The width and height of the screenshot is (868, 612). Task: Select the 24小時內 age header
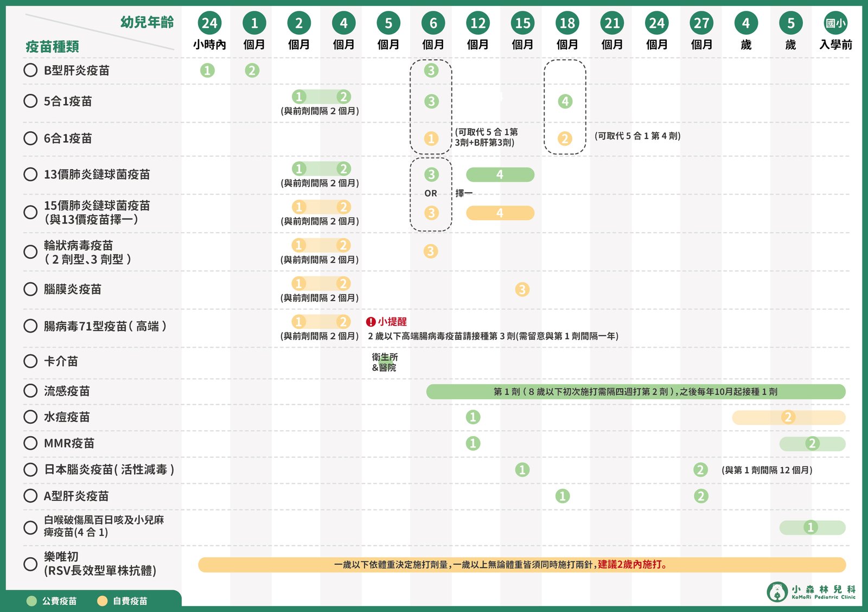[209, 23]
